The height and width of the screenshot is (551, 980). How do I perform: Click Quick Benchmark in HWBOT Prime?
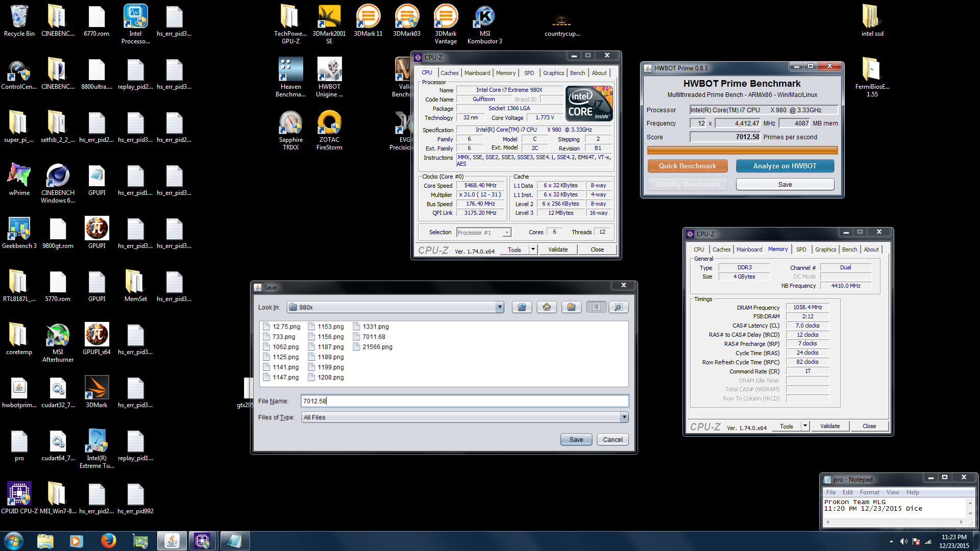pos(687,166)
